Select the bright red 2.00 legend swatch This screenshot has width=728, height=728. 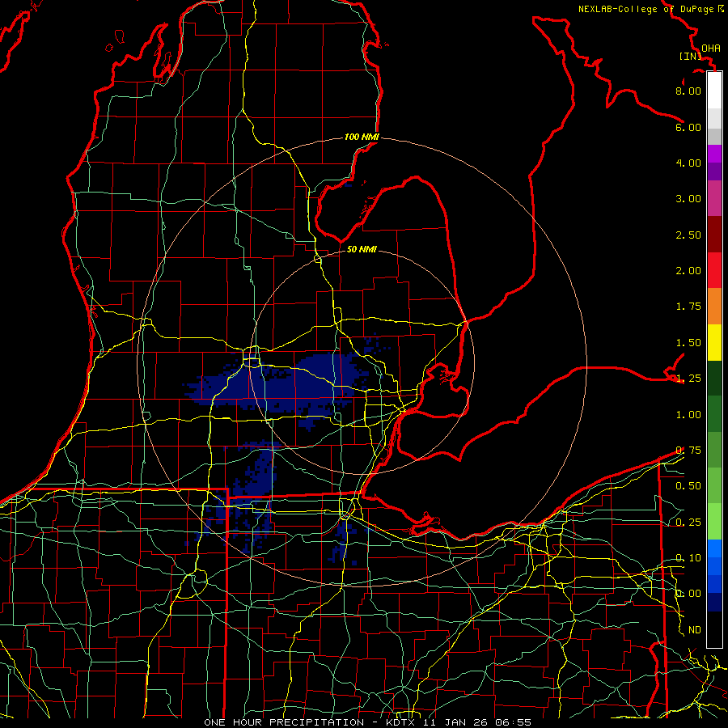714,270
